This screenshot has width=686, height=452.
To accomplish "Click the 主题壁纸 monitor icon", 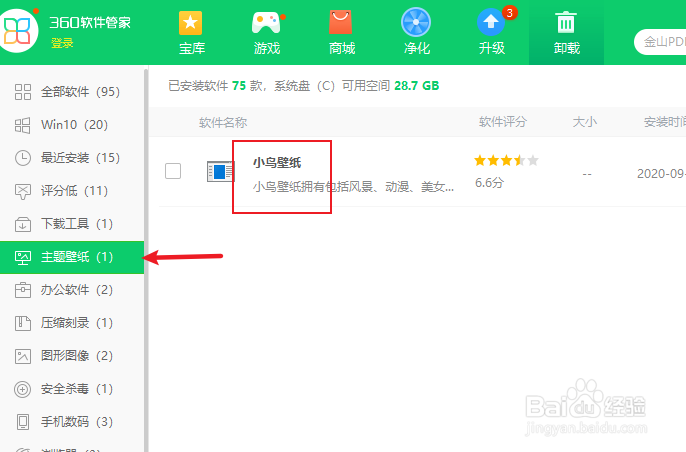I will tap(23, 257).
